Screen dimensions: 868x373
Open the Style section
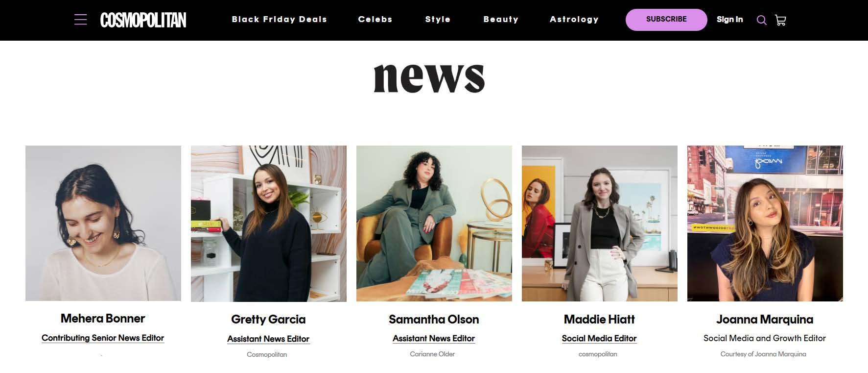pos(438,20)
